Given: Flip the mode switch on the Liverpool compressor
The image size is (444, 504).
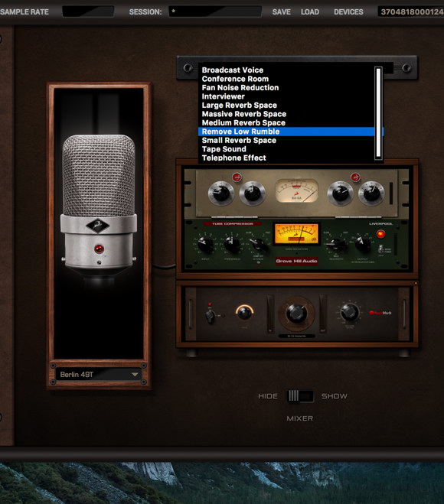Looking at the screenshot, I should 381,249.
